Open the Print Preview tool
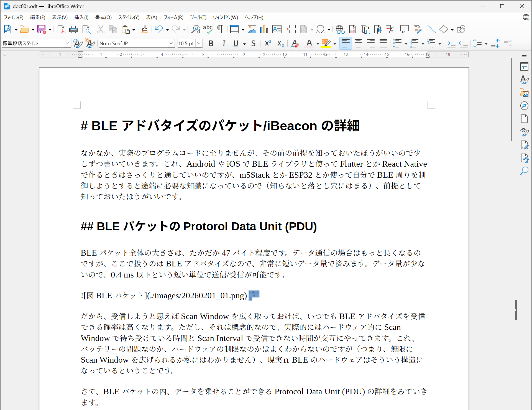Screen dimensions: 532x410 click(86, 29)
